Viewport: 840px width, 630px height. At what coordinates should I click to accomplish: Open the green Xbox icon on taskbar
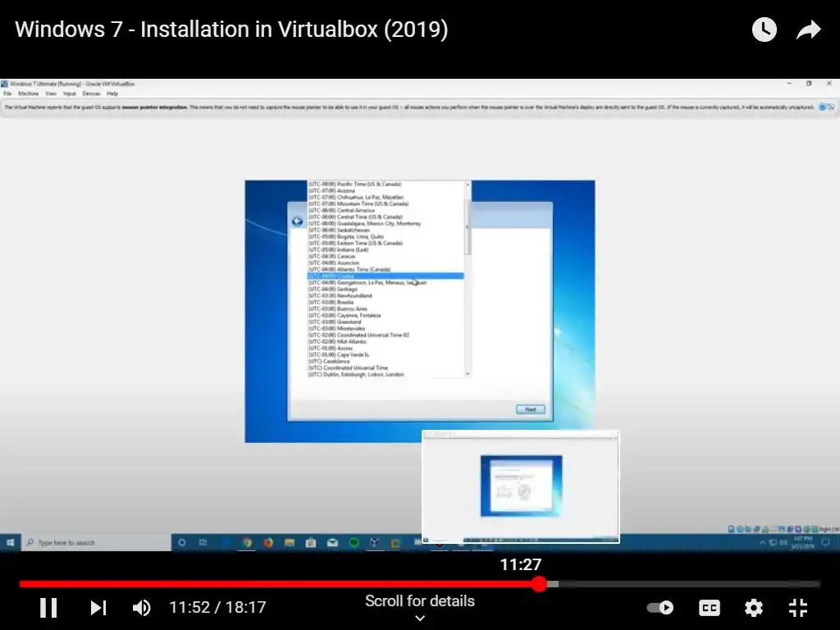pos(354,543)
